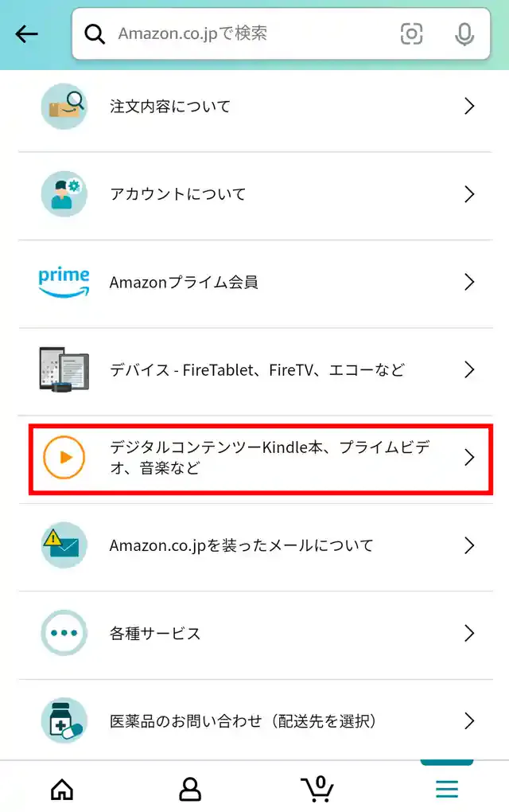Open the hamburger menu icon
This screenshot has height=812, width=509.
pyautogui.click(x=446, y=788)
